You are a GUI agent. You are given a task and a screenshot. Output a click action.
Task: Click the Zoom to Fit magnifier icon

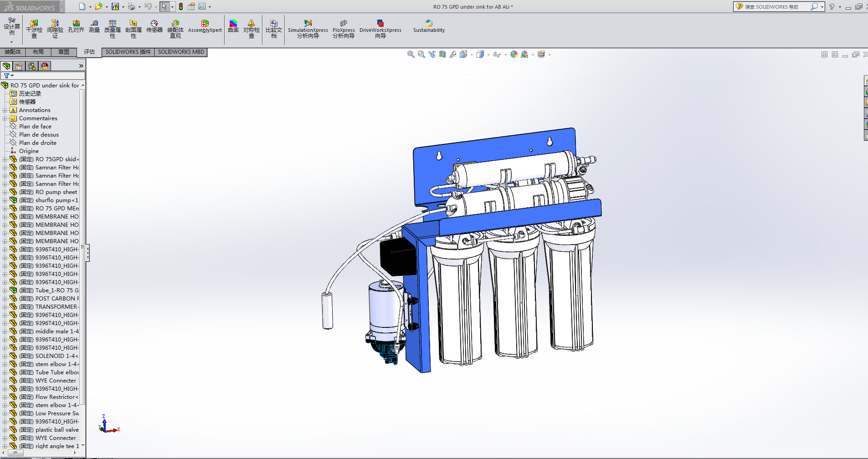tap(411, 54)
